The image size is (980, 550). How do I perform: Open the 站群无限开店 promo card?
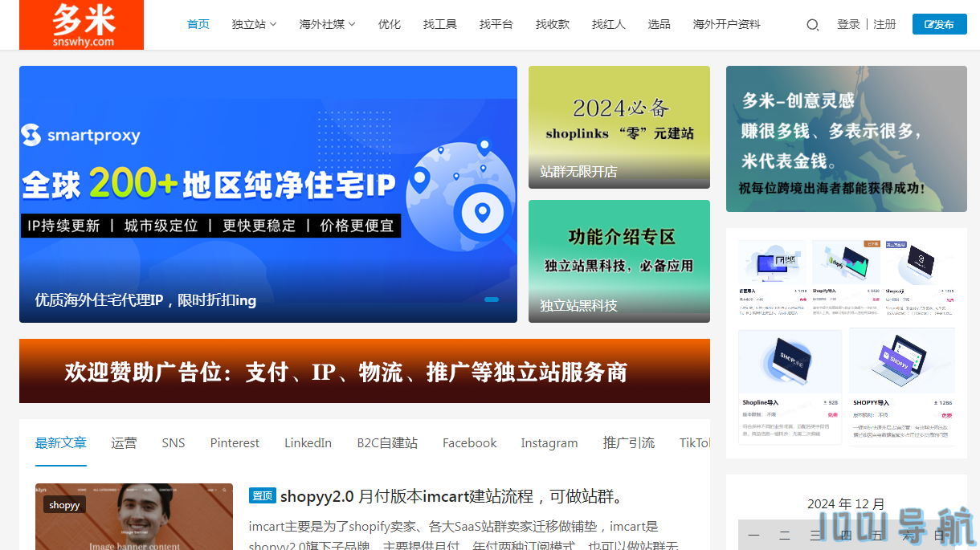pos(619,127)
